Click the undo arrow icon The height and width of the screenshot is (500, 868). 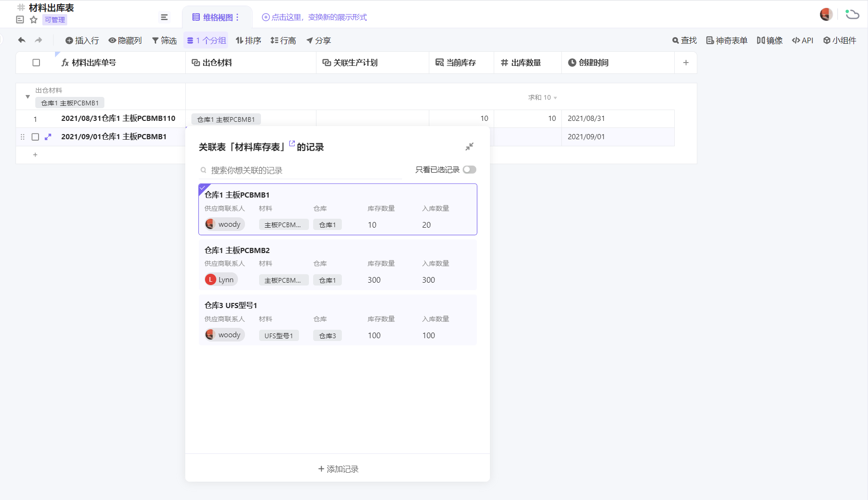tap(21, 40)
